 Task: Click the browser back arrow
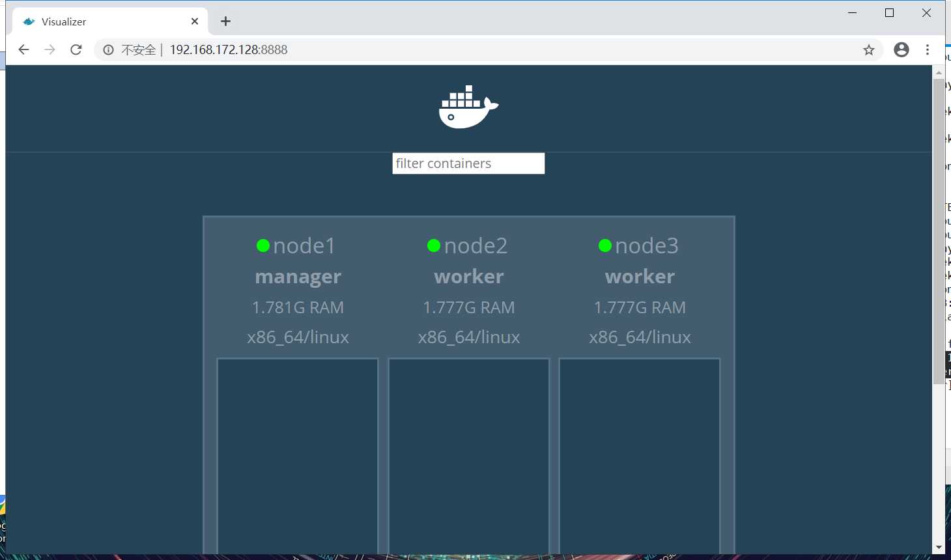[x=23, y=49]
